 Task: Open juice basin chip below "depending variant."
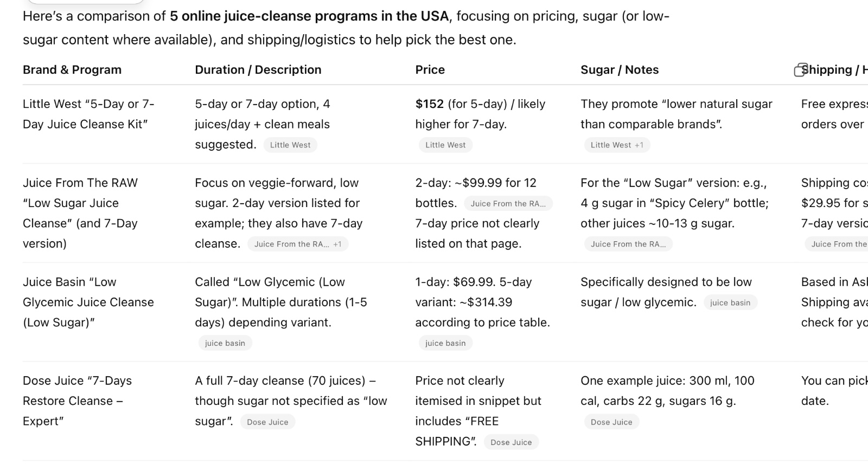(x=225, y=344)
